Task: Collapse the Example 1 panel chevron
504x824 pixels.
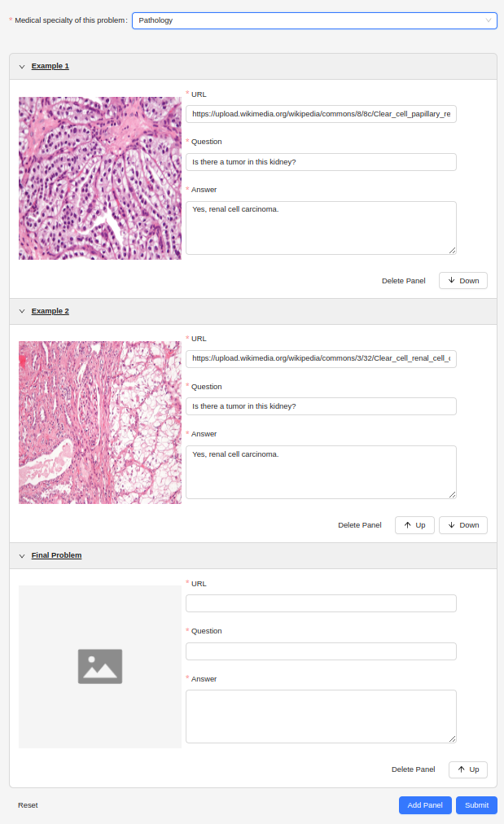Action: pyautogui.click(x=22, y=66)
